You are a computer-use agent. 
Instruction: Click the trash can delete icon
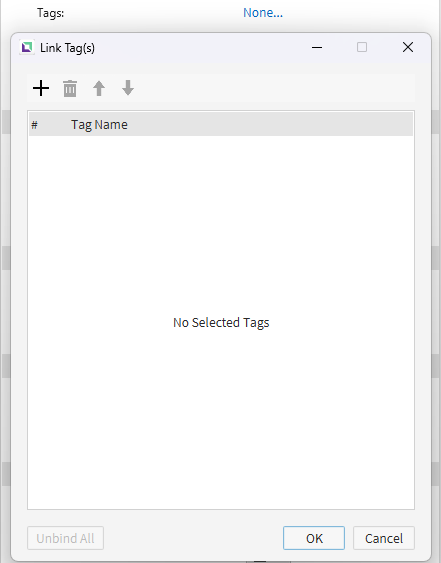(70, 88)
